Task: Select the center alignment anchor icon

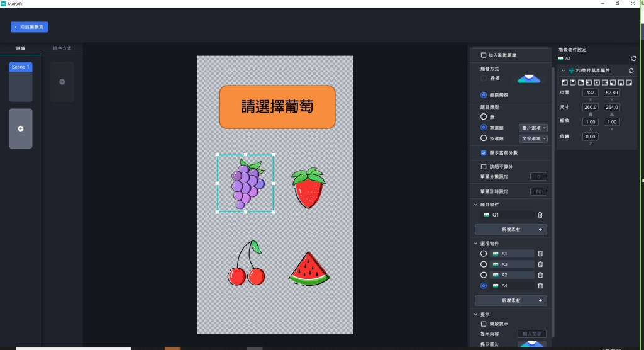Action: [x=596, y=82]
